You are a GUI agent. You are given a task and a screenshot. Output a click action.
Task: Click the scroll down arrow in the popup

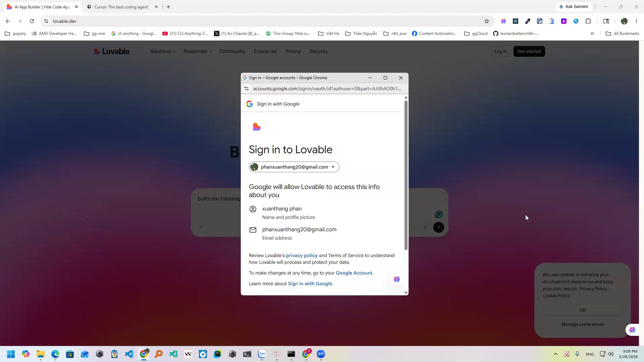(406, 293)
